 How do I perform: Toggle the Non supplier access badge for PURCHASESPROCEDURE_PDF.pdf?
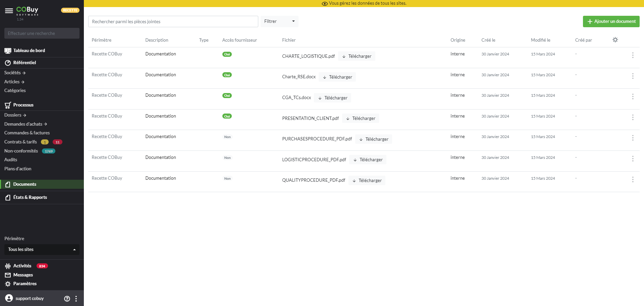(227, 137)
